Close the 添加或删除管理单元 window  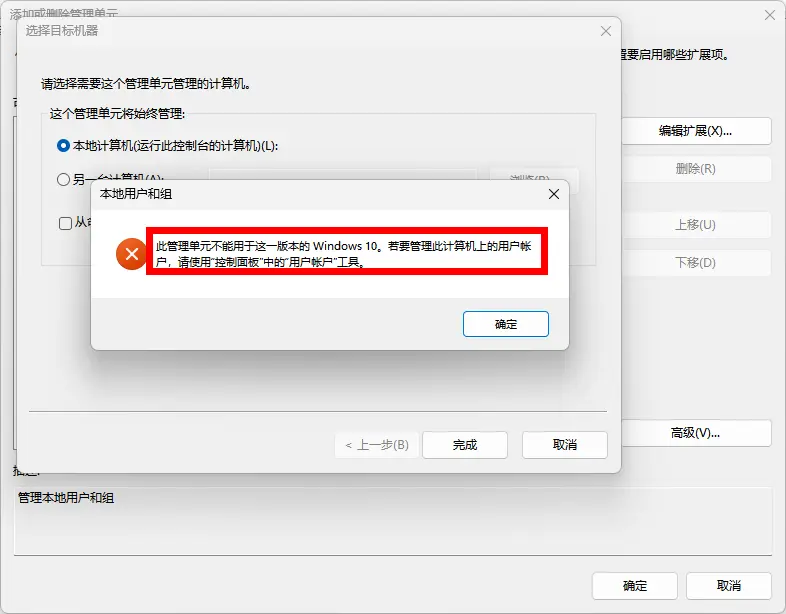pos(770,15)
